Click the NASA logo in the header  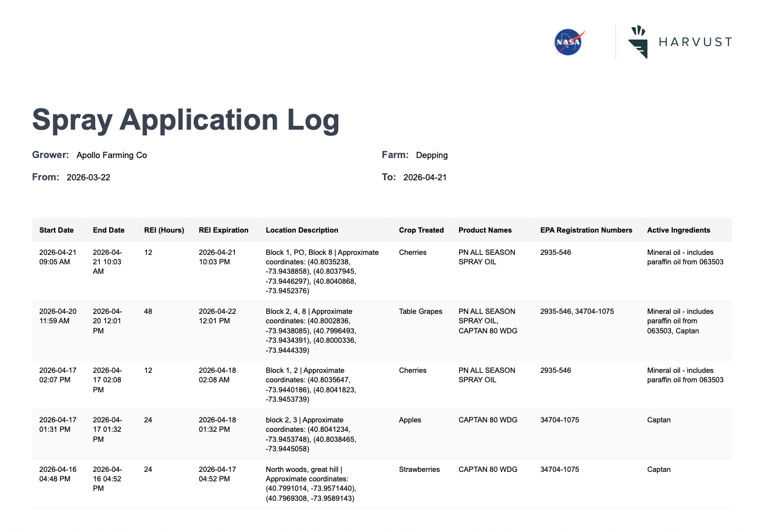click(568, 42)
